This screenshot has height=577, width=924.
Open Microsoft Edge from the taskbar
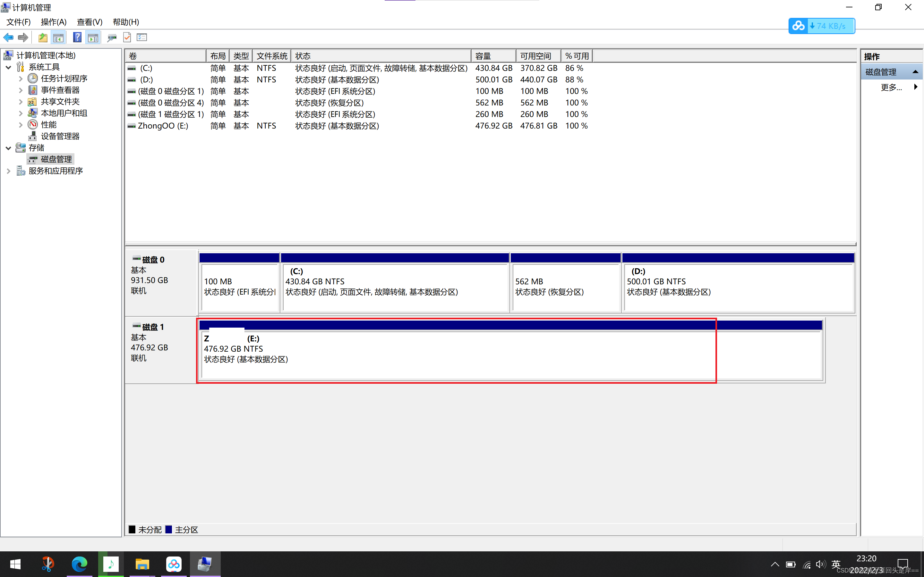pyautogui.click(x=80, y=564)
